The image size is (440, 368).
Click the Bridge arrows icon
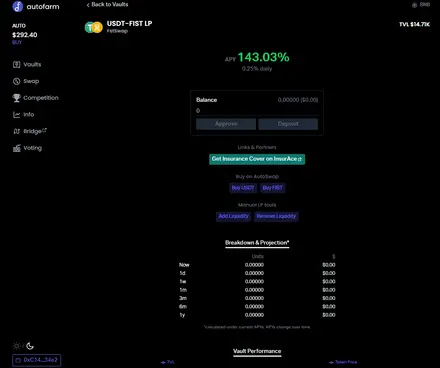tap(17, 131)
